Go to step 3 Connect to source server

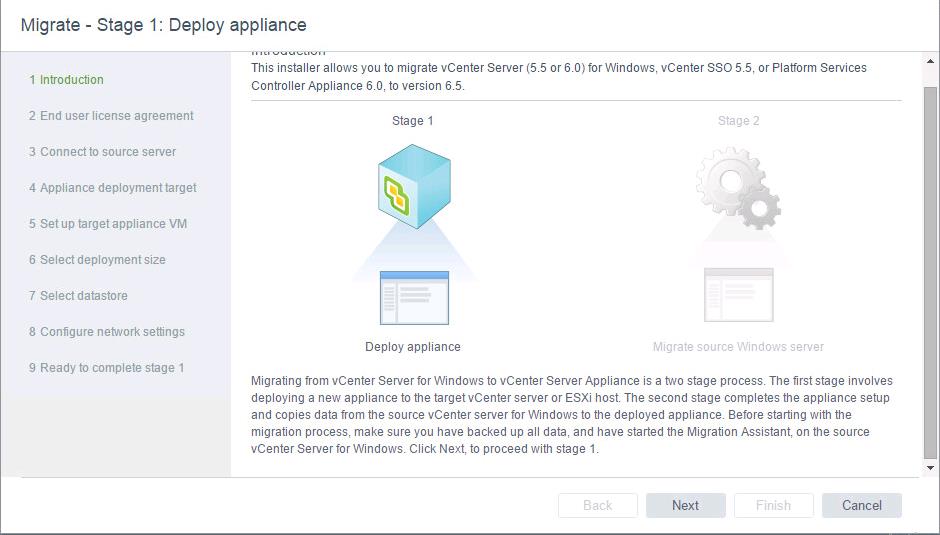(x=103, y=152)
